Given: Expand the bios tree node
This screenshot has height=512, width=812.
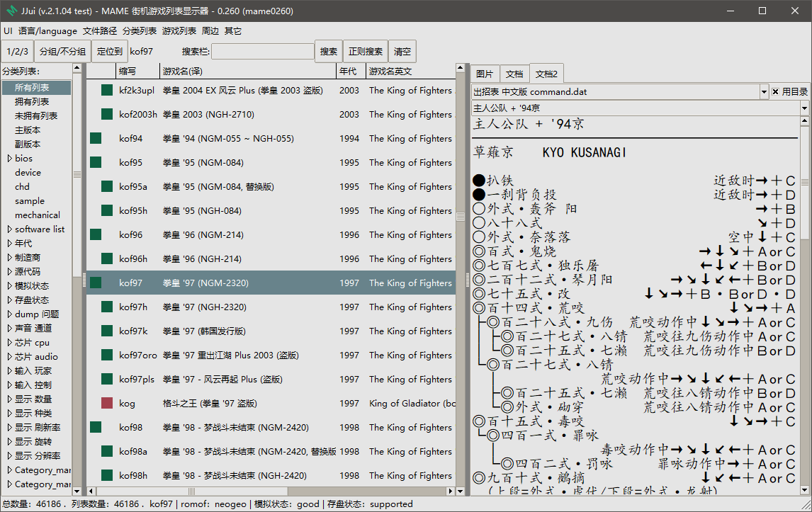Looking at the screenshot, I should 9,159.
